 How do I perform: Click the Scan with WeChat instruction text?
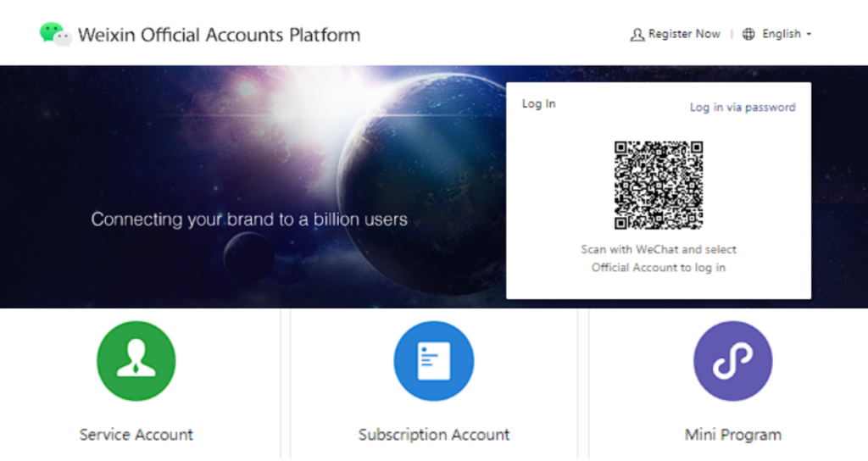(659, 258)
